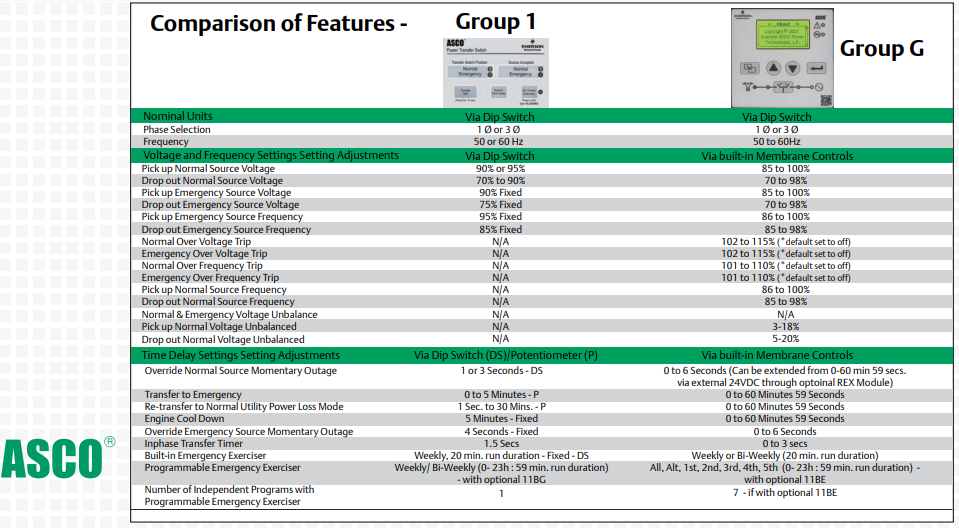
Task: Click the "Programmable Emergency Exerciser" row label
Action: [x=223, y=468]
